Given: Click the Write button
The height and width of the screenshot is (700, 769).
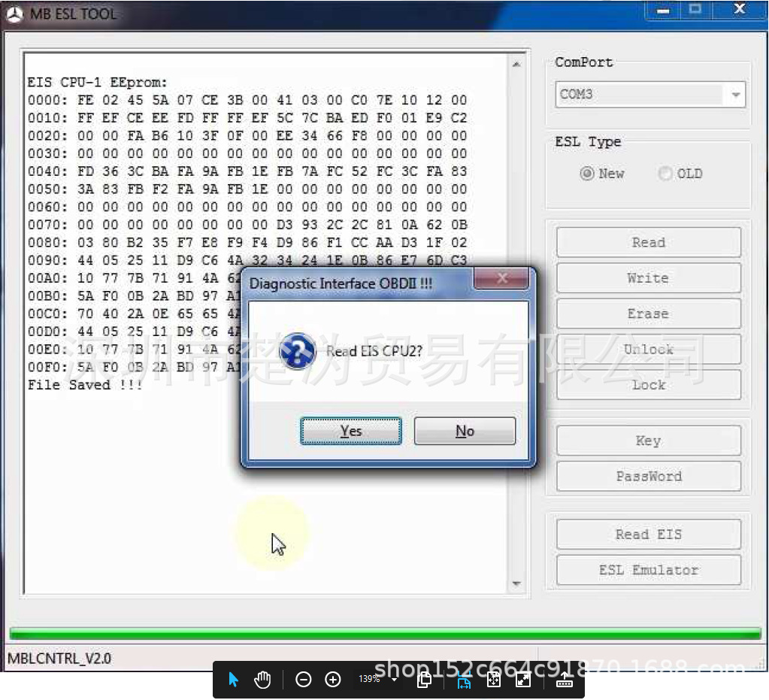Looking at the screenshot, I should tap(649, 278).
